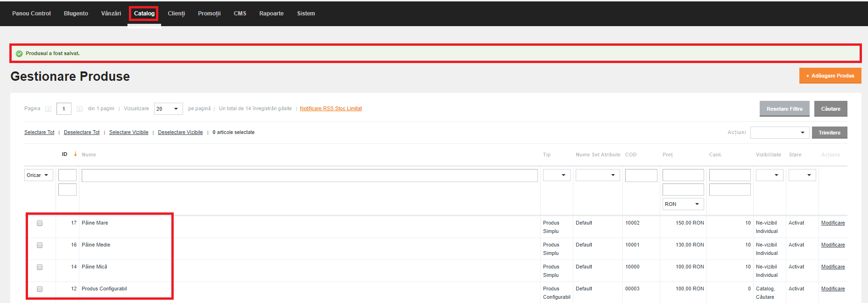Submit the mass action with Trimitere
This screenshot has height=303, width=868.
click(x=829, y=133)
